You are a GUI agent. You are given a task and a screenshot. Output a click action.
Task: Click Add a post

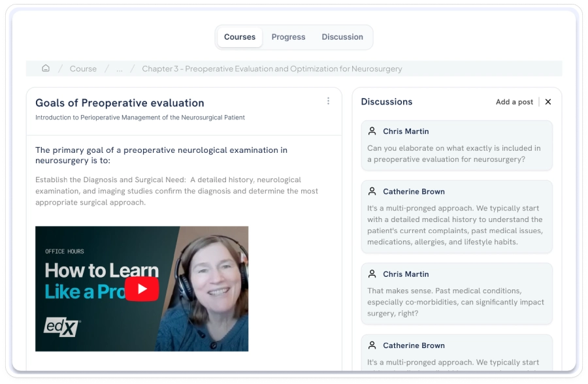click(x=514, y=102)
